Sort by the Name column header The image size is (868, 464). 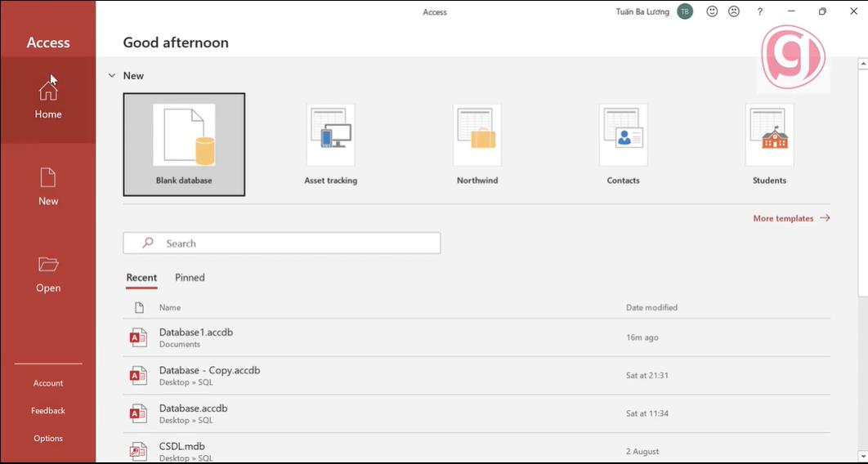tap(170, 307)
